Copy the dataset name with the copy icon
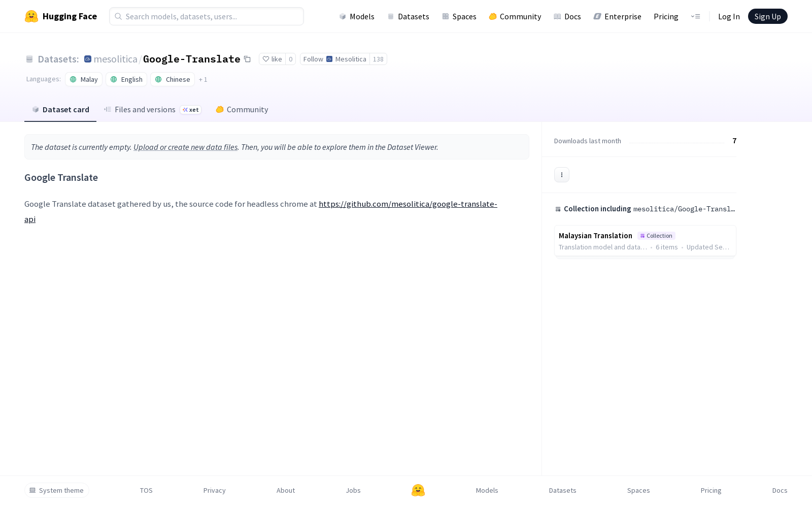Screen dimensions: 812x508 coord(247,59)
